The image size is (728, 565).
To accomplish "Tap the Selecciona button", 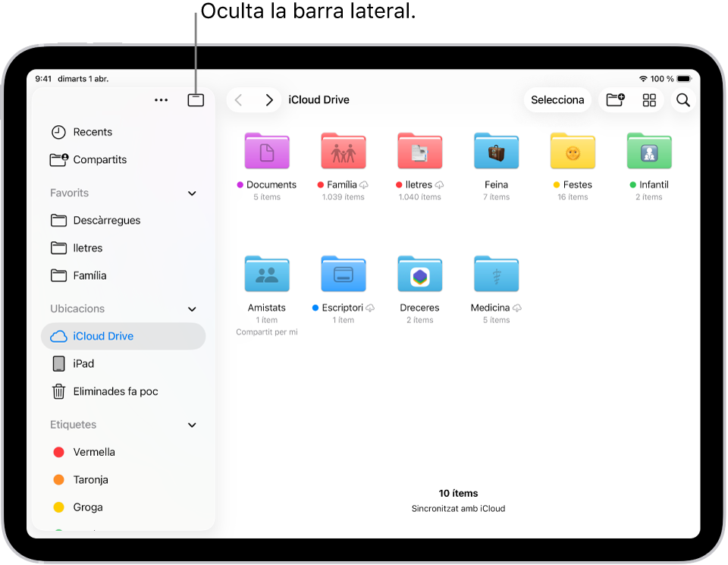I will (557, 99).
